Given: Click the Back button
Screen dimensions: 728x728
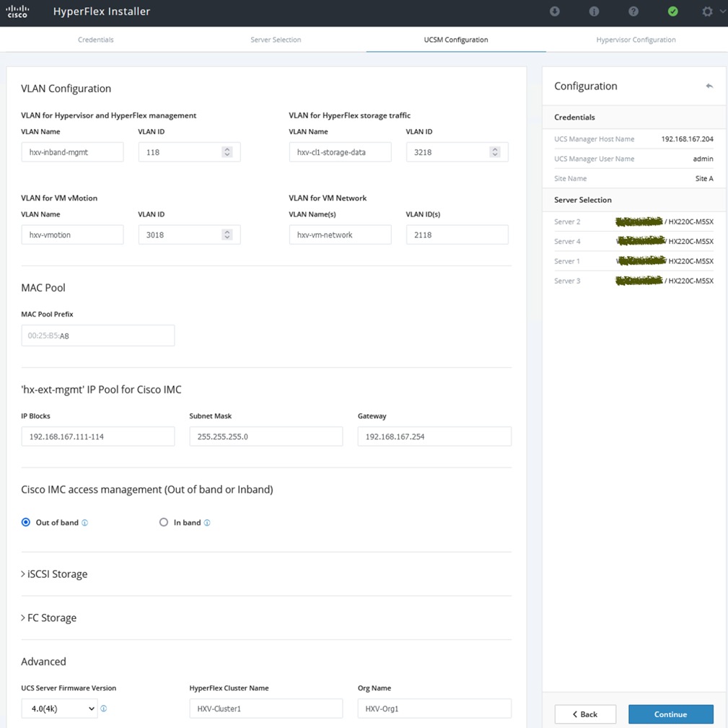Looking at the screenshot, I should coord(584,714).
